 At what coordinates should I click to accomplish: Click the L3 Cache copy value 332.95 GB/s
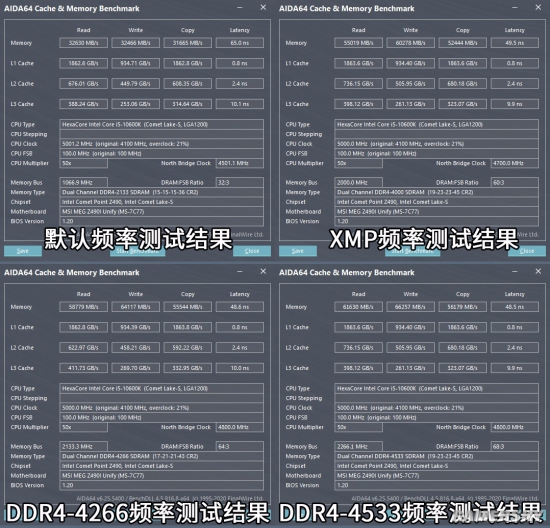[x=188, y=368]
